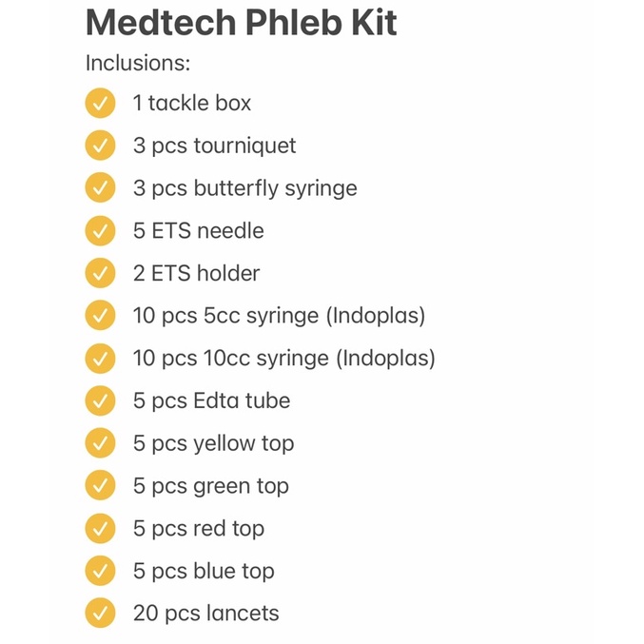
Task: Click the Inclusions: label
Action: (x=138, y=63)
